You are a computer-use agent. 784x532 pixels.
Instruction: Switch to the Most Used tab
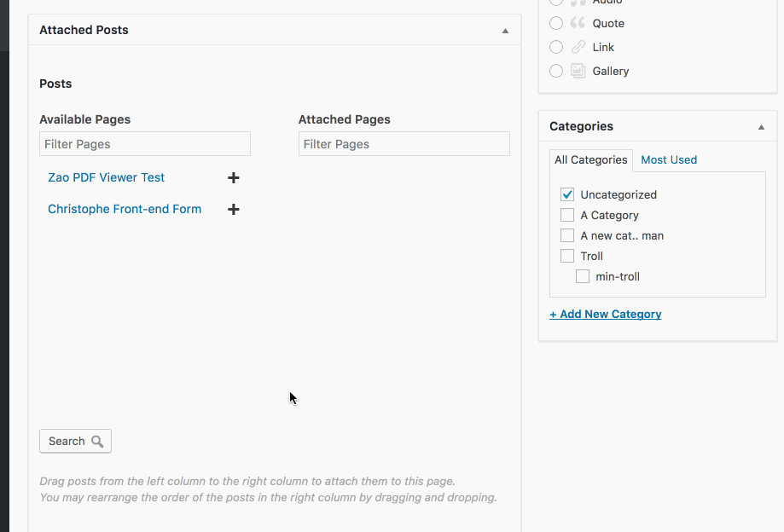669,159
